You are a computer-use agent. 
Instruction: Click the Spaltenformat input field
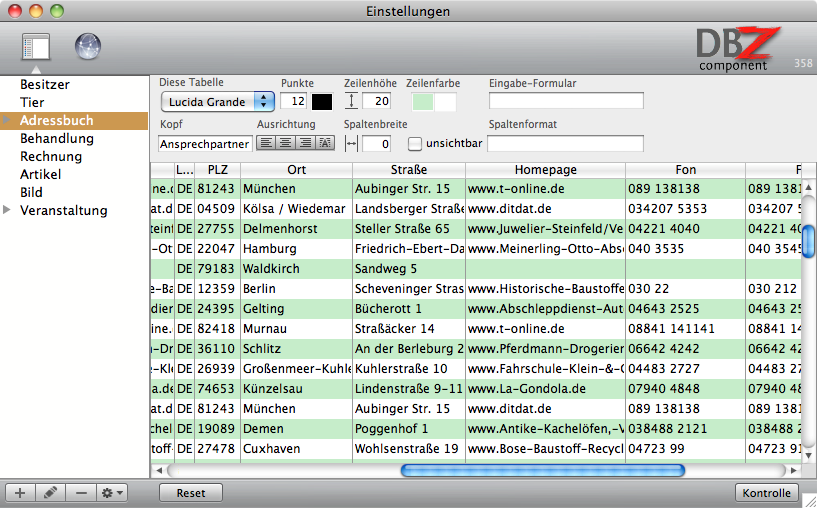click(565, 143)
